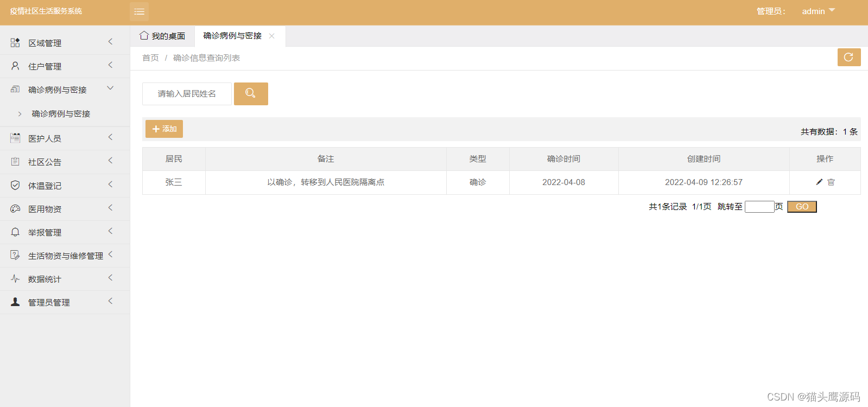
Task: Expand the 医用物资 menu chevron
Action: click(x=111, y=208)
